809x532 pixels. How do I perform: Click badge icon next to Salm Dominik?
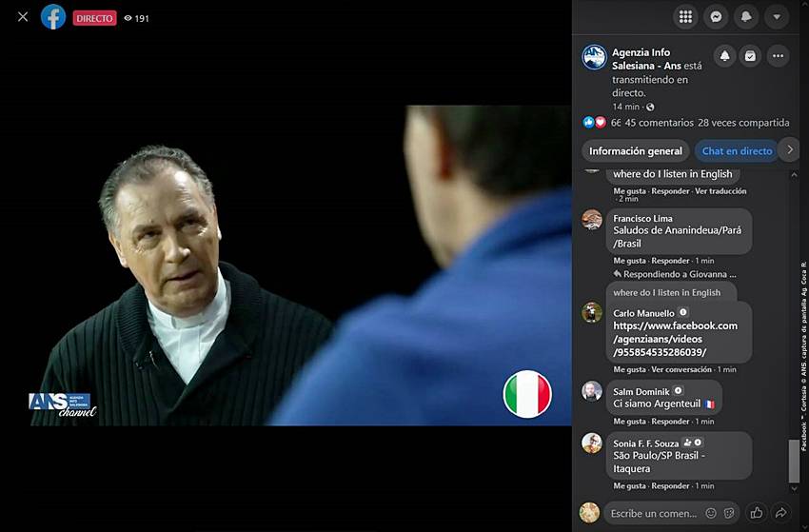coord(678,390)
